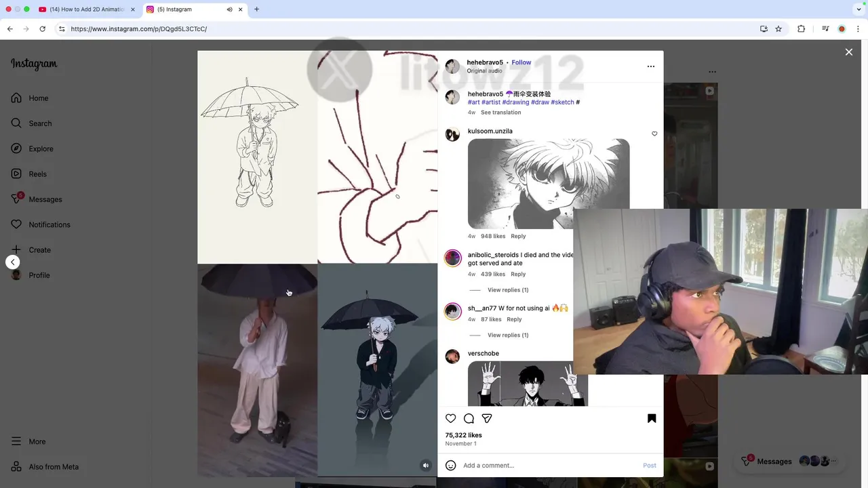This screenshot has height=488, width=868.
Task: Click the Instagram logo
Action: coord(34,64)
